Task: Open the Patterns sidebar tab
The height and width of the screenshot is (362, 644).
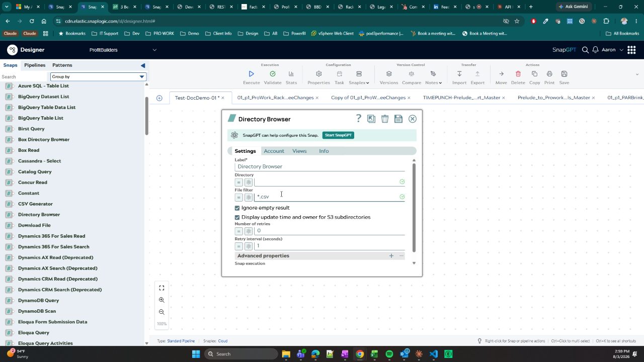Action: coord(62,65)
